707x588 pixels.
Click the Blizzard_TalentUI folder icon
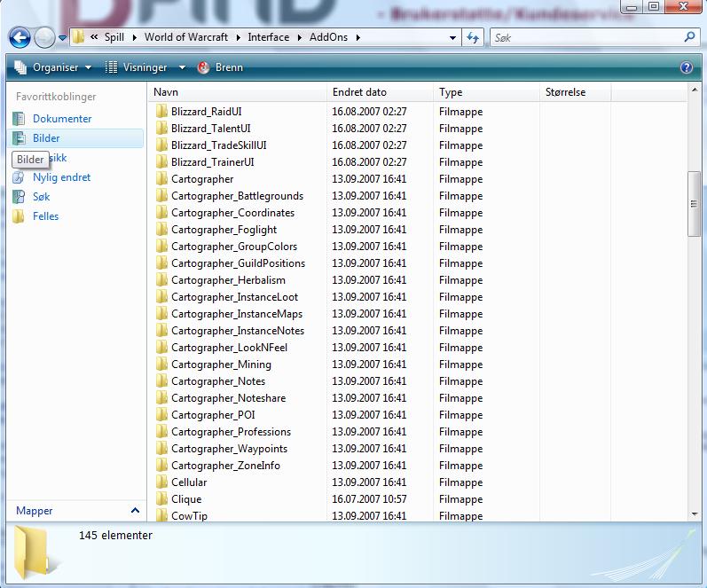click(161, 129)
